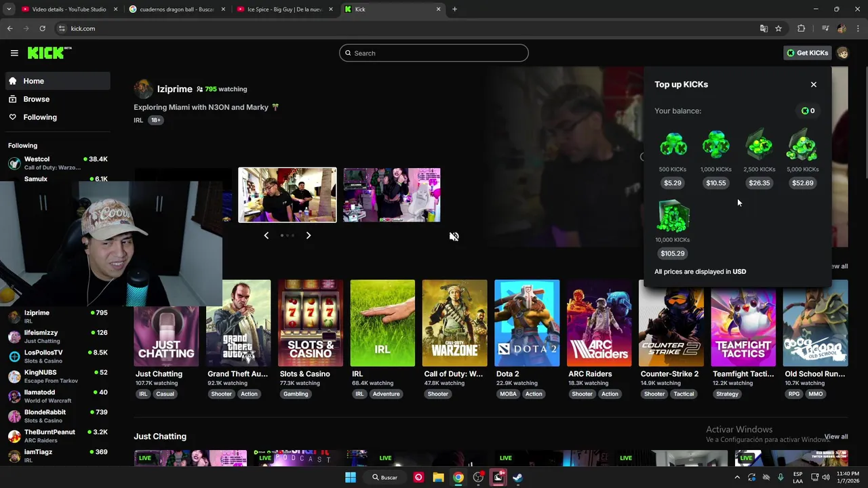Open Westcol channel in following list
Screen dimensions: 868x488
(x=58, y=163)
